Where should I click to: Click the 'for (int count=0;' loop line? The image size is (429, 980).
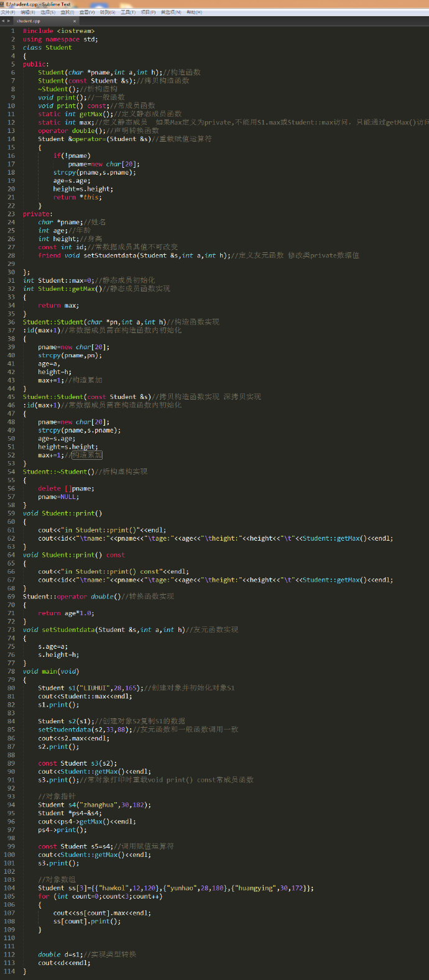click(x=100, y=896)
